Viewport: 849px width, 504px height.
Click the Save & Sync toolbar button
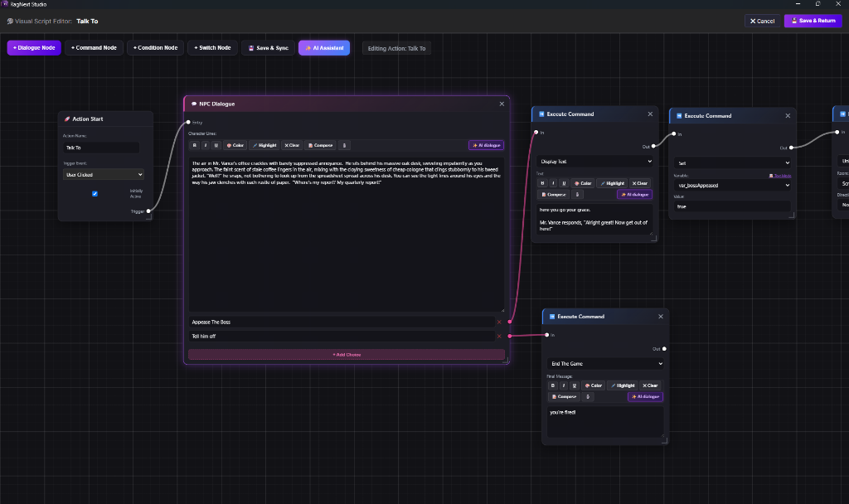[269, 47]
